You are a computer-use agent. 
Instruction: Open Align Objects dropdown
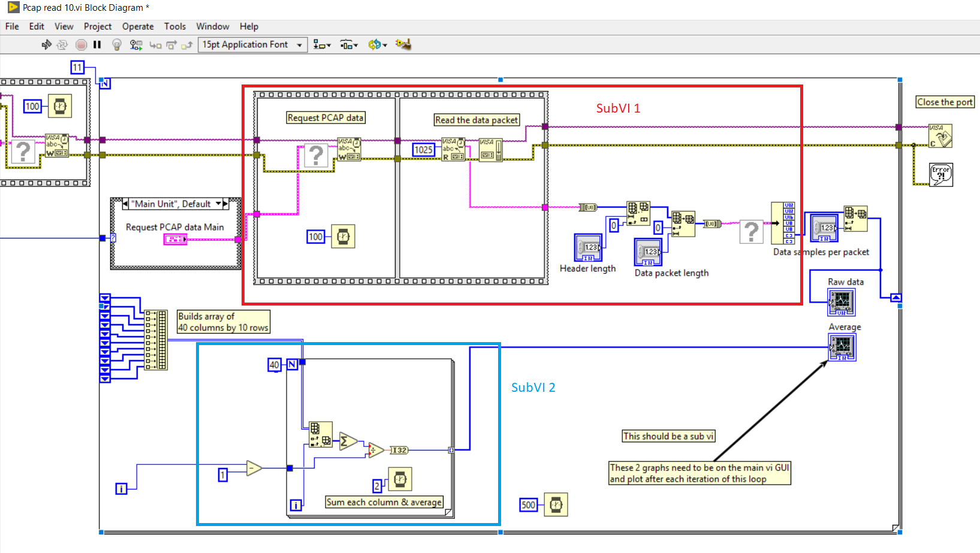322,45
